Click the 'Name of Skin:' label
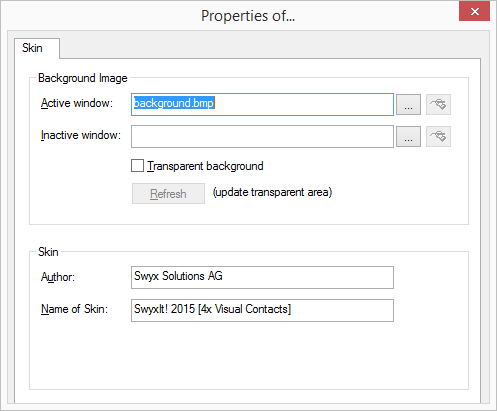This screenshot has width=497, height=411. click(74, 309)
